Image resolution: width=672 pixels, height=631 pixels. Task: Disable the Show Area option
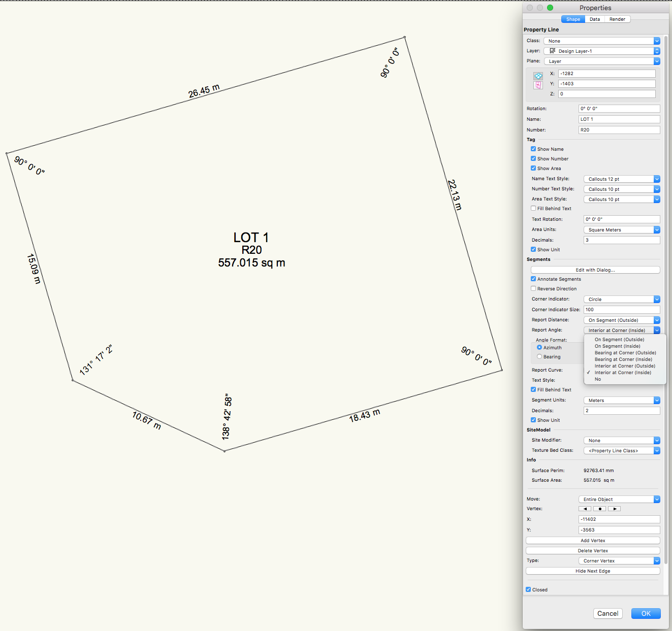533,168
